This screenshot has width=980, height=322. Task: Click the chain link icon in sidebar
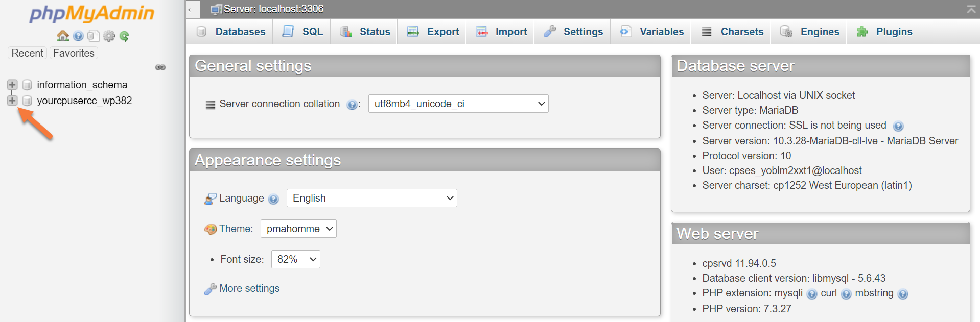160,67
